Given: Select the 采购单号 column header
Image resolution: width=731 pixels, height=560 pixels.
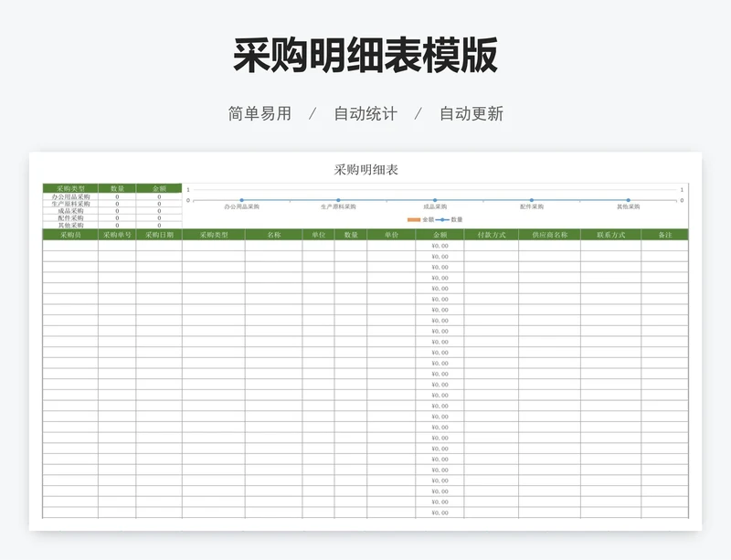Looking at the screenshot, I should click(x=117, y=235).
